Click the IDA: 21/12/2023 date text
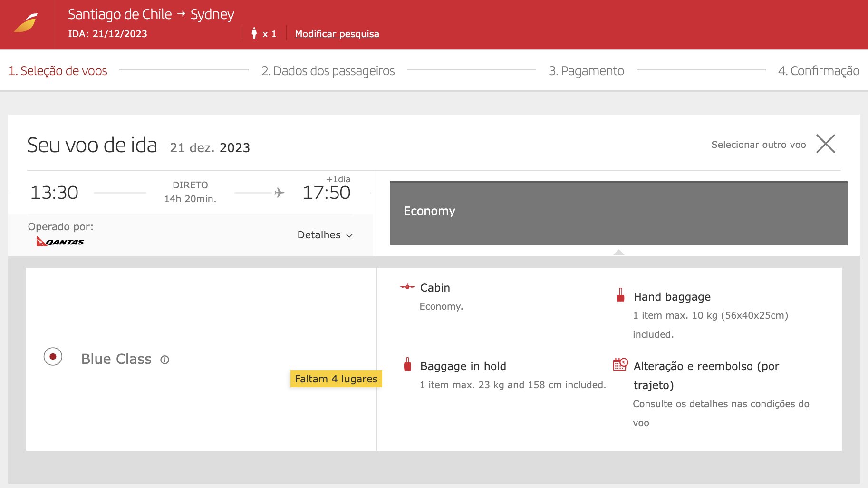Image resolution: width=868 pixels, height=488 pixels. pyautogui.click(x=107, y=34)
